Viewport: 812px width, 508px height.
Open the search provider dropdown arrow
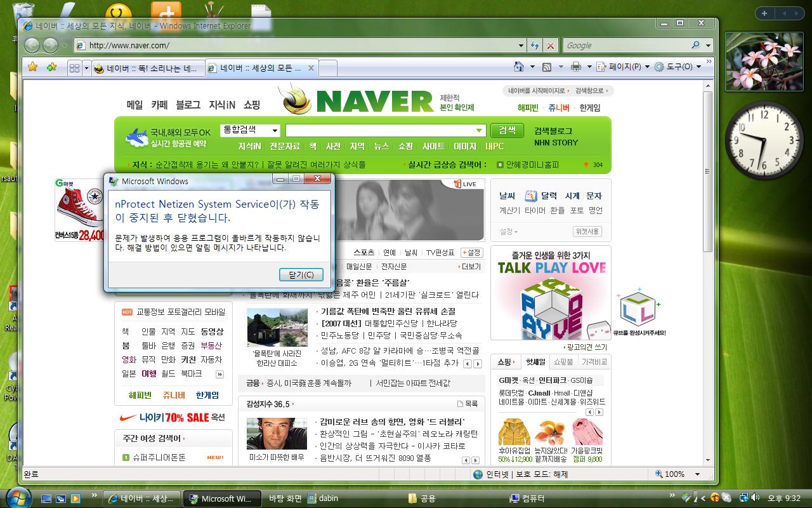pos(708,45)
